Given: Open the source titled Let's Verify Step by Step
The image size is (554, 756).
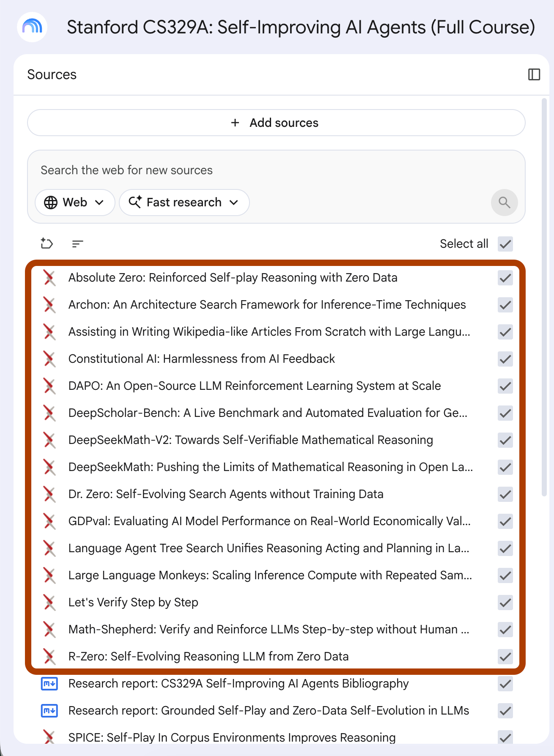Looking at the screenshot, I should pos(133,603).
